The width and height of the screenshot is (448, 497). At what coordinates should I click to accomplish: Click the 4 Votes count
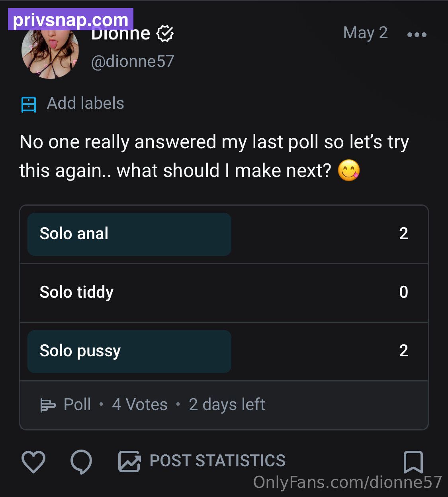click(x=140, y=405)
